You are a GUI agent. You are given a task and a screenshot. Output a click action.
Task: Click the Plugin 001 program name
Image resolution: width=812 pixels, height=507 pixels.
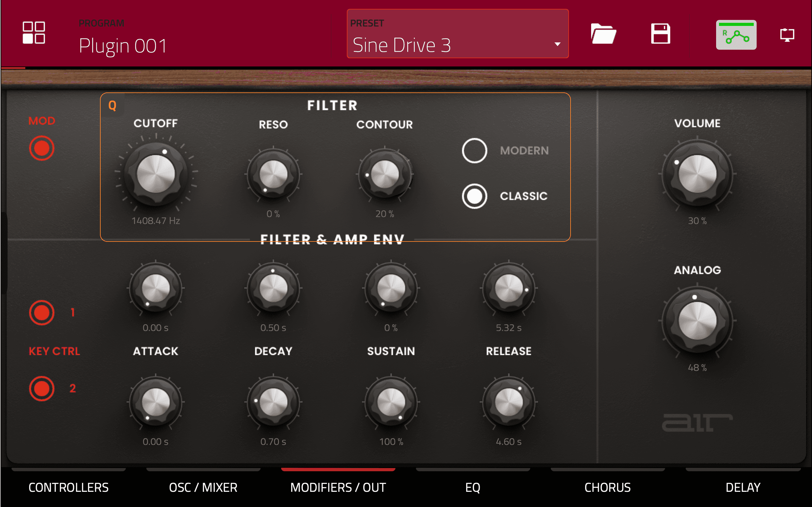click(x=123, y=46)
